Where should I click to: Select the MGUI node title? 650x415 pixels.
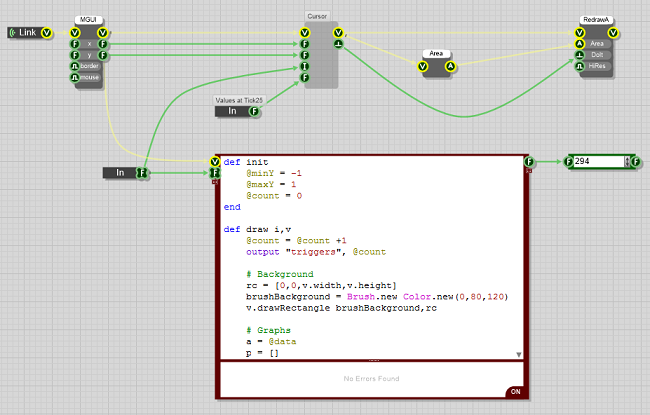[x=88, y=20]
